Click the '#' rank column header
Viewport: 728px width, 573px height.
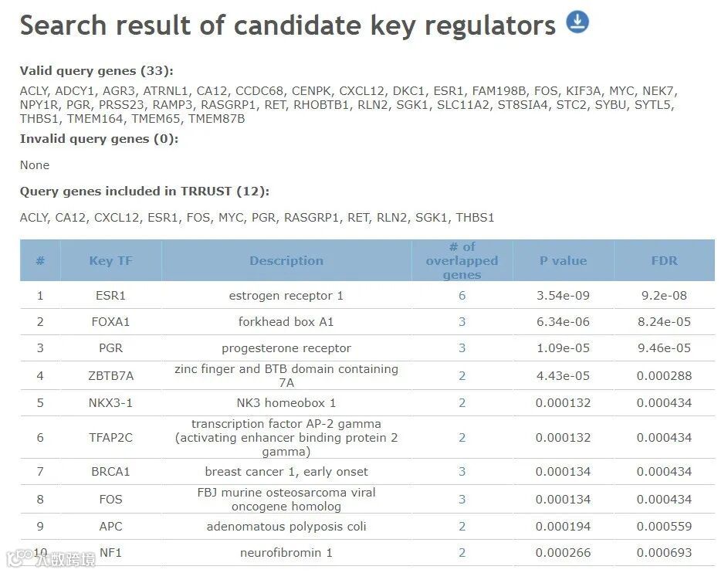40,261
